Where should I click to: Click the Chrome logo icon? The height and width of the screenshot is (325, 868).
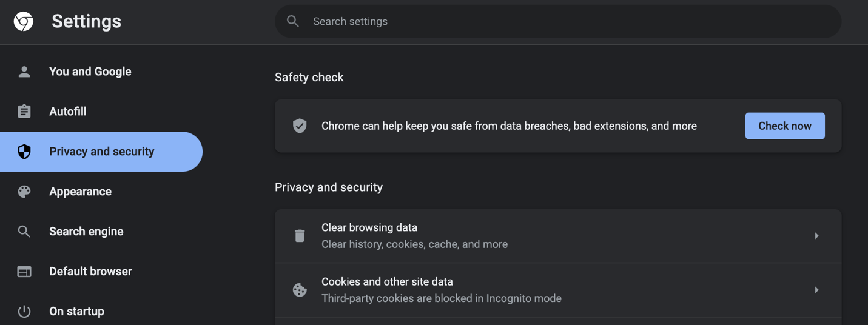point(24,21)
